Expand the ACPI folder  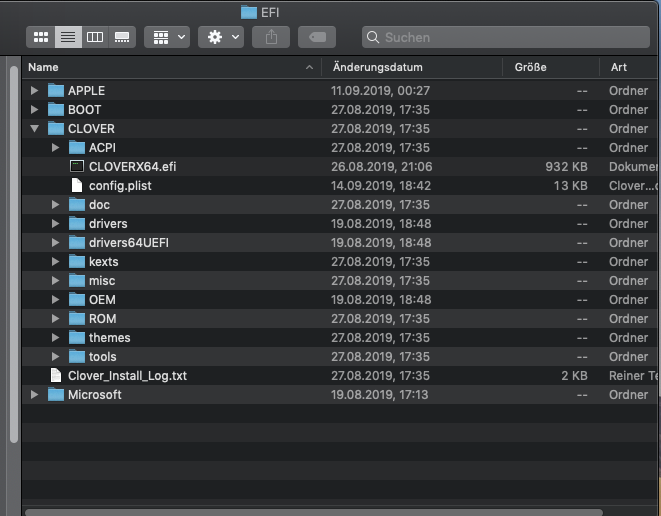tap(55, 148)
